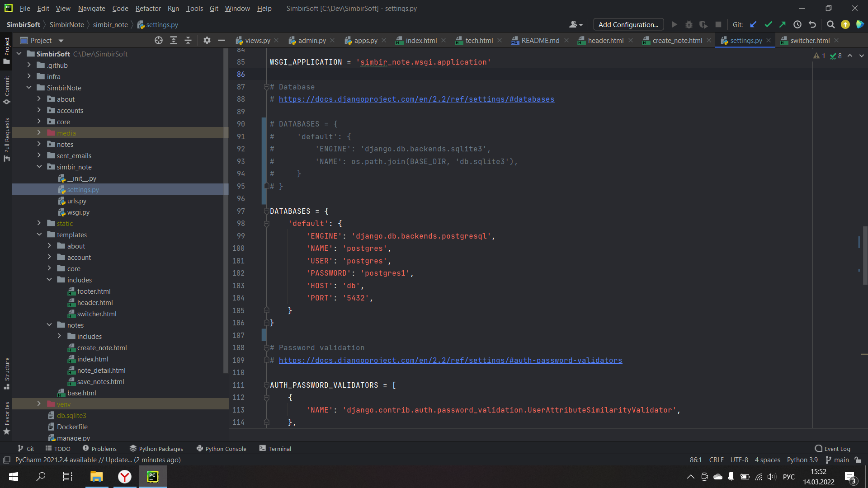Start debugging with the bug icon

pos(689,24)
